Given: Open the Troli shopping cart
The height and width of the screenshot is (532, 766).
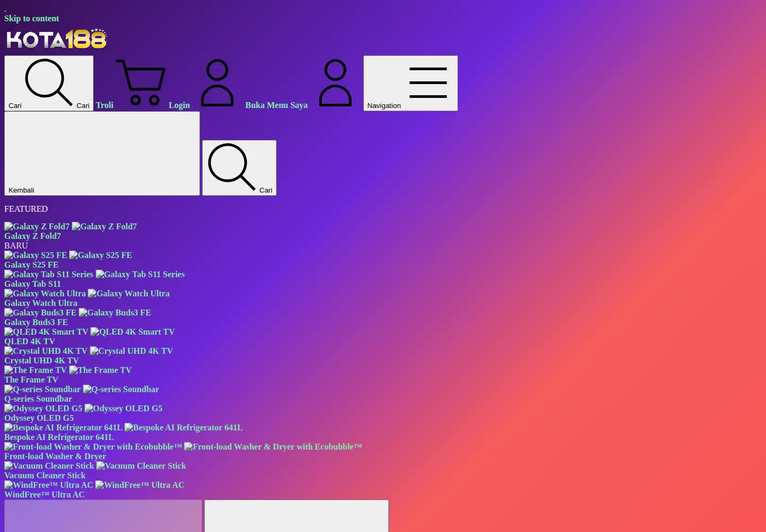Looking at the screenshot, I should [131, 84].
